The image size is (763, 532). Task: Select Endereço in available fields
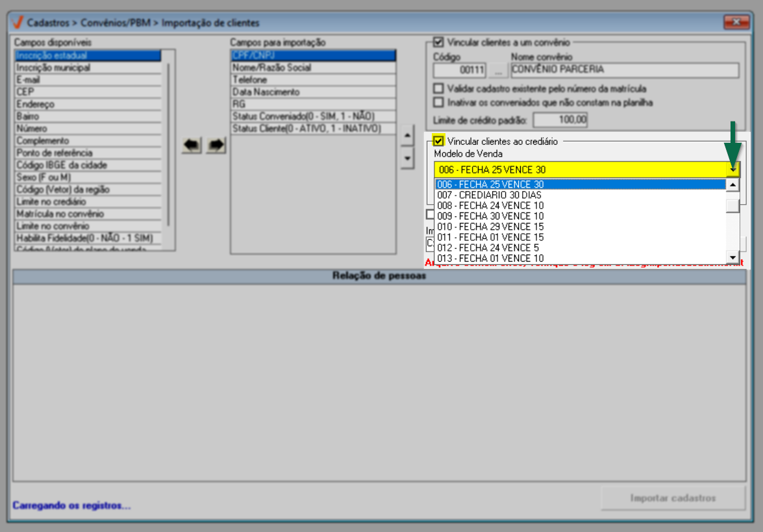[x=88, y=104]
